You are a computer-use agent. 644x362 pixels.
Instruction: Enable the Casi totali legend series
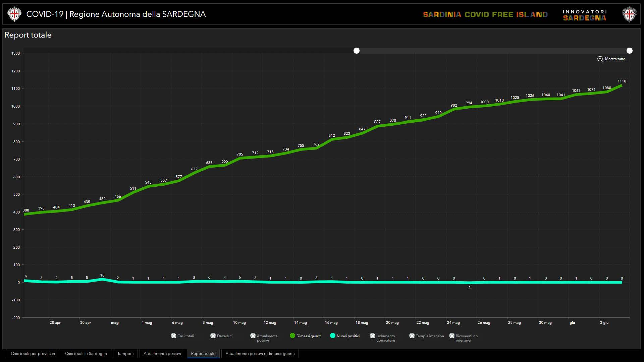(x=173, y=336)
